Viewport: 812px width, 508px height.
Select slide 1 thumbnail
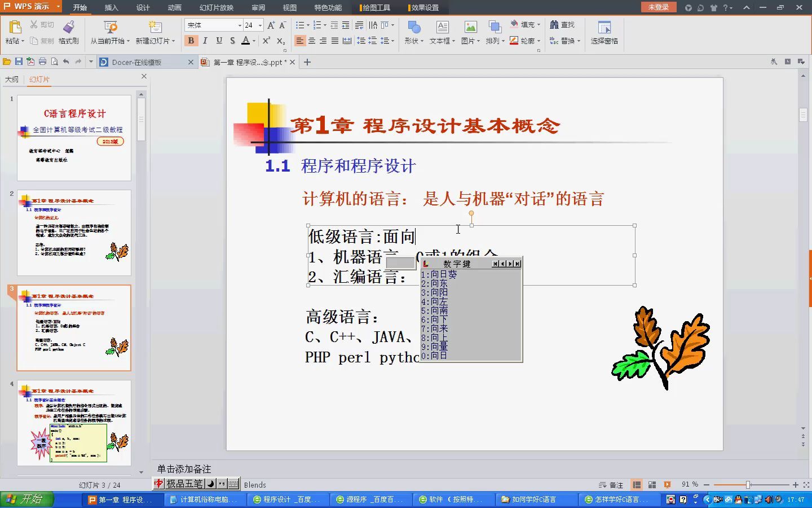[74, 138]
